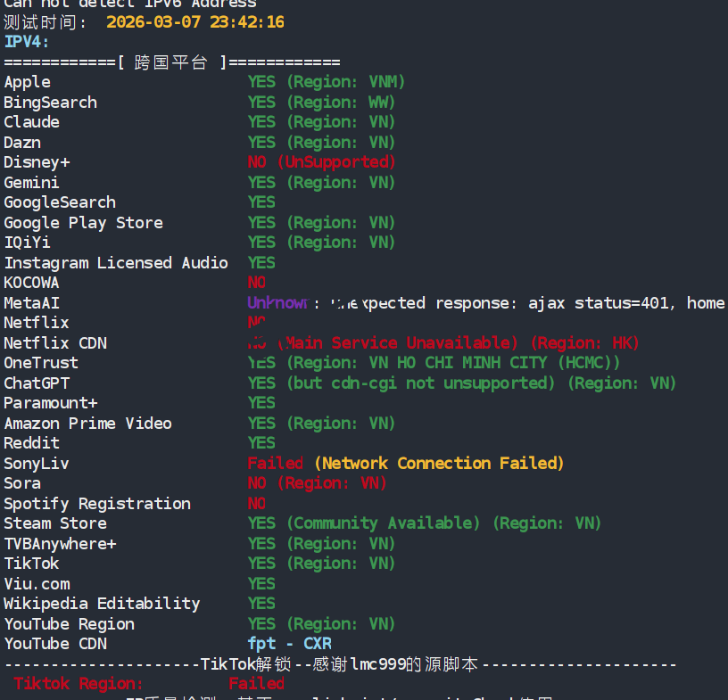Click SonyLiv Network Connection Failed message

point(440,464)
